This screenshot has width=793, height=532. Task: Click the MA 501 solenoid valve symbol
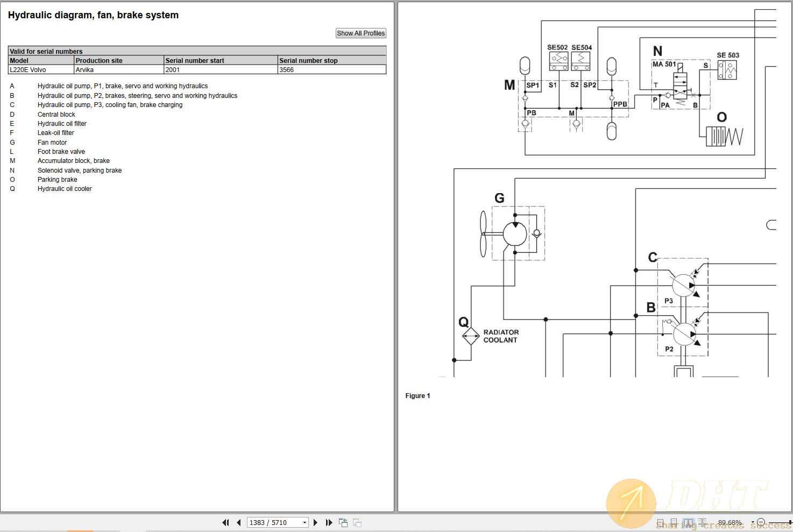click(680, 85)
